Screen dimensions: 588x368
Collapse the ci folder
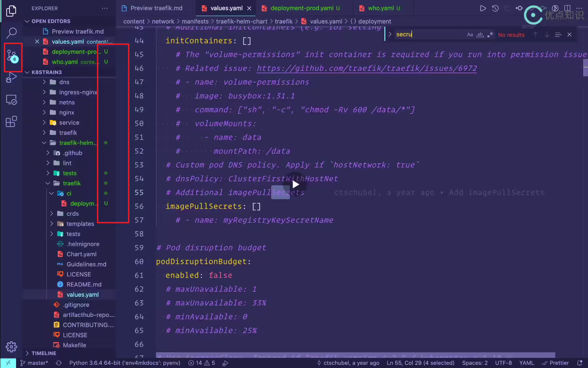(52, 194)
